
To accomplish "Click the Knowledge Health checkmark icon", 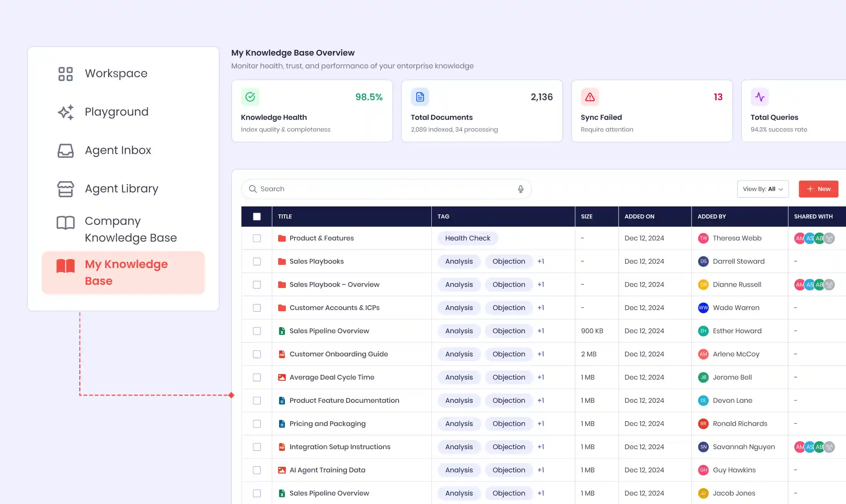I will (x=250, y=97).
